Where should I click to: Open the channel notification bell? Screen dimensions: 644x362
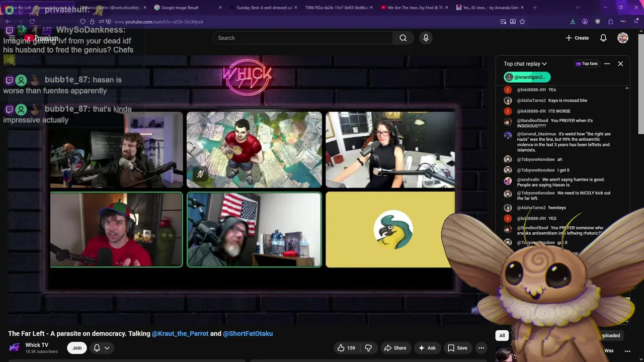[x=97, y=348]
